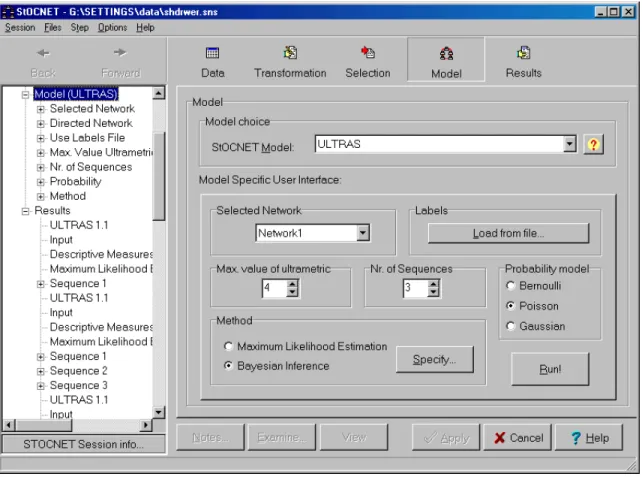This screenshot has width=642, height=477.
Task: Select the Poisson probability model
Action: coord(510,305)
